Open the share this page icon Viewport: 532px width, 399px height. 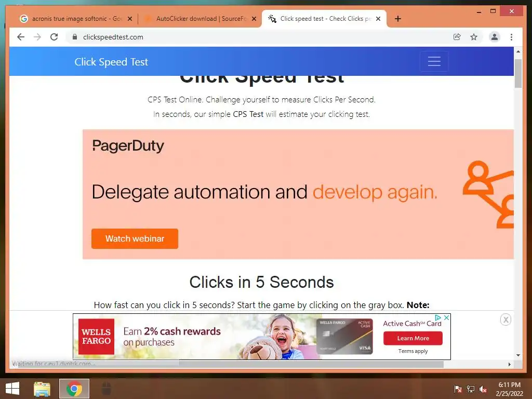pyautogui.click(x=457, y=37)
